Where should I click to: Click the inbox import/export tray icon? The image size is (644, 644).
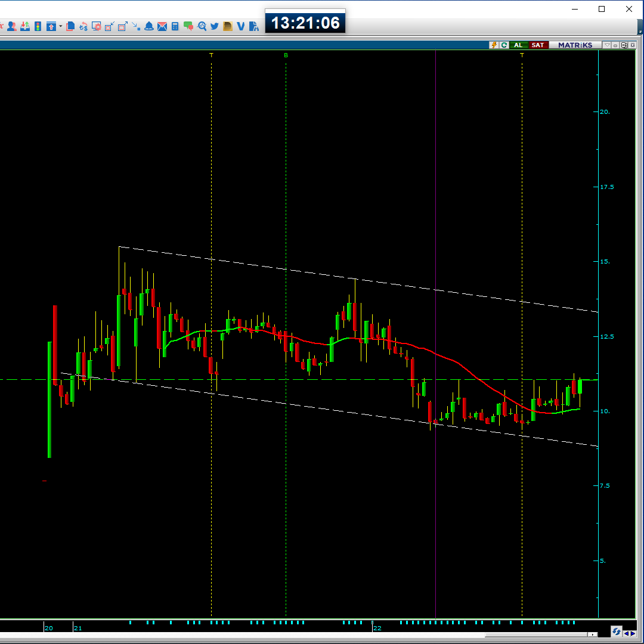pyautogui.click(x=25, y=27)
